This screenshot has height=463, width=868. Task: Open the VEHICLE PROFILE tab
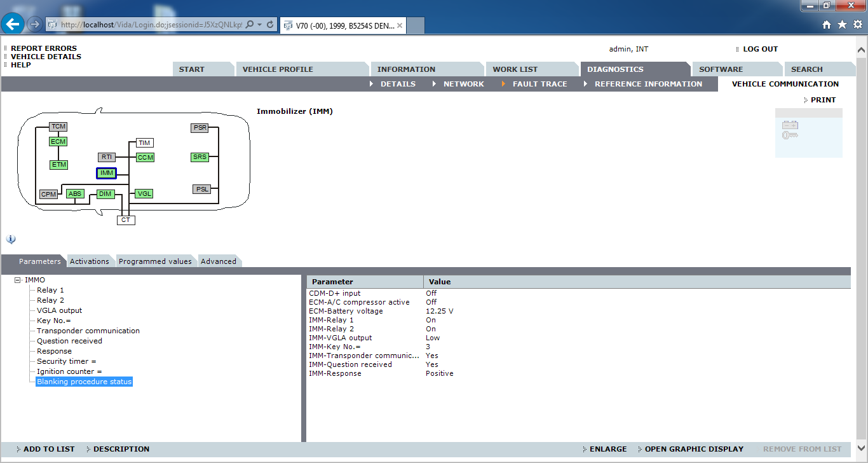coord(278,69)
